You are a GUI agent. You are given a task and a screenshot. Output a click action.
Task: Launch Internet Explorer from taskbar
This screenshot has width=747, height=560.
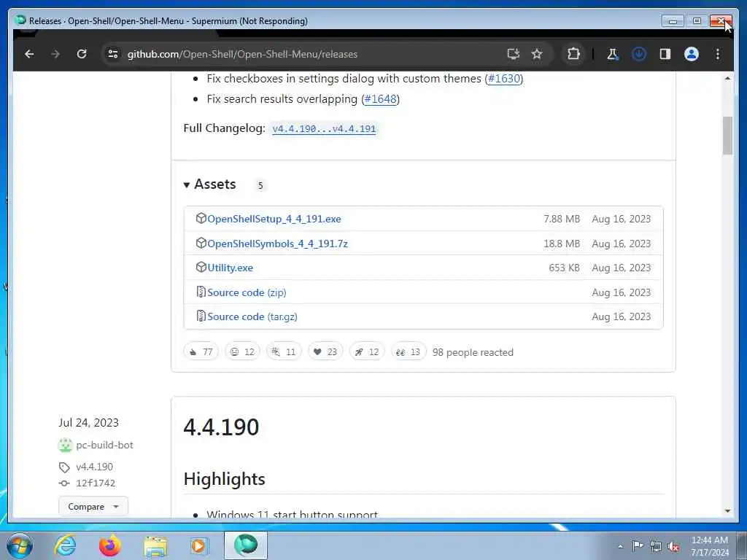[x=65, y=545]
